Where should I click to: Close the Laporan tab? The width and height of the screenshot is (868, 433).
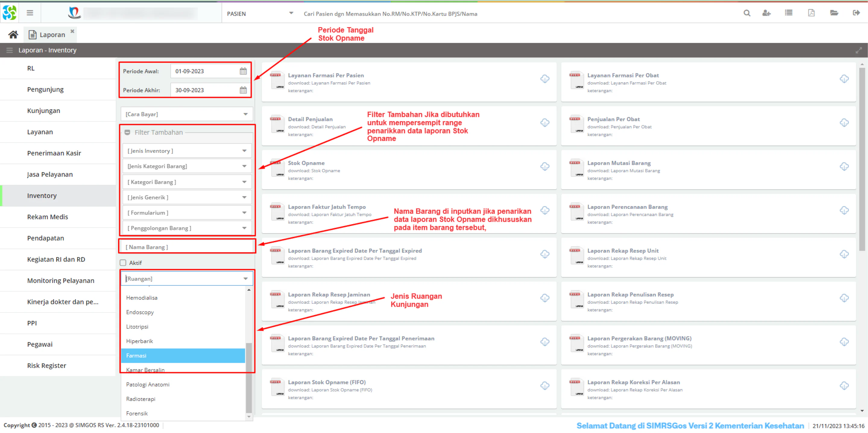(x=72, y=31)
